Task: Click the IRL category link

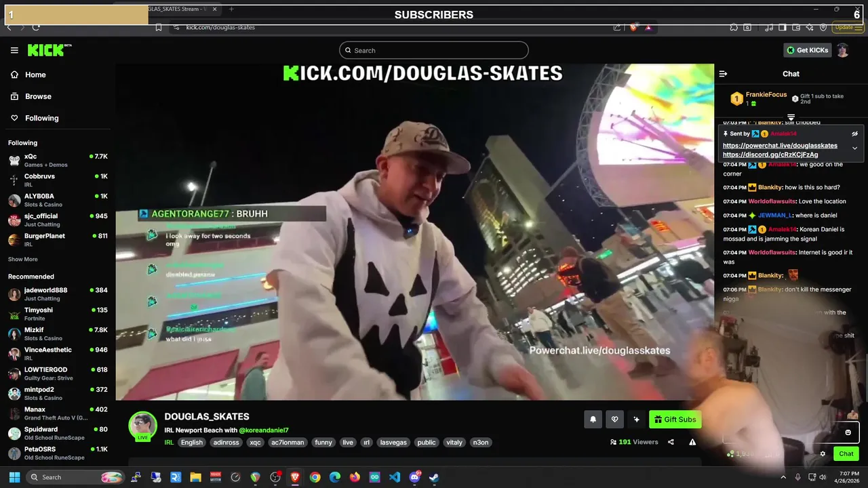Action: 169,443
